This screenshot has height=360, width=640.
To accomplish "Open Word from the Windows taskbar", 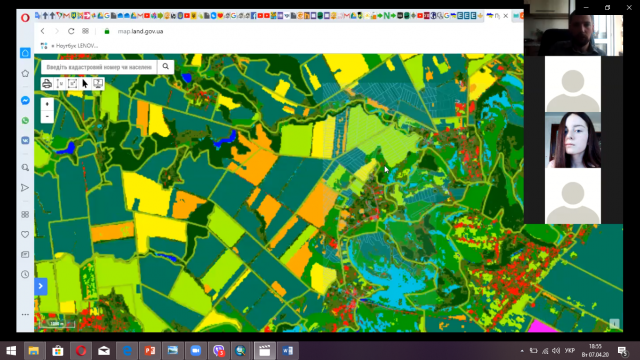I will (288, 351).
